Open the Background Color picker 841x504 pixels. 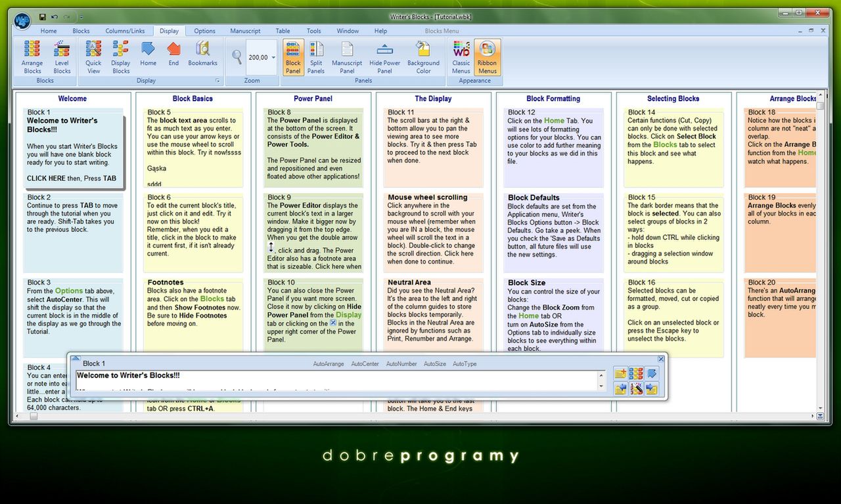423,57
